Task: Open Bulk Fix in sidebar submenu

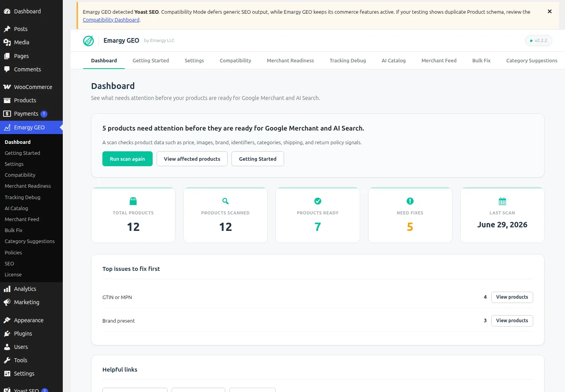Action: 13,230
